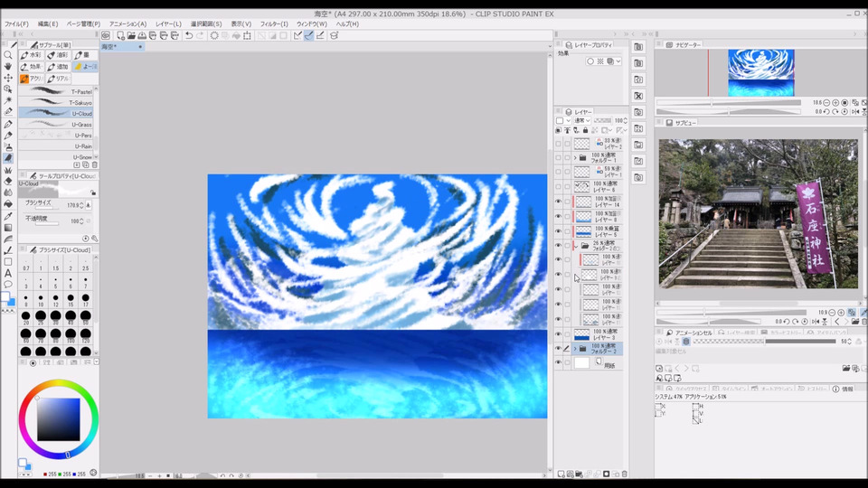This screenshot has width=868, height=488.
Task: Pick a color in the color wheel square
Action: pyautogui.click(x=58, y=419)
